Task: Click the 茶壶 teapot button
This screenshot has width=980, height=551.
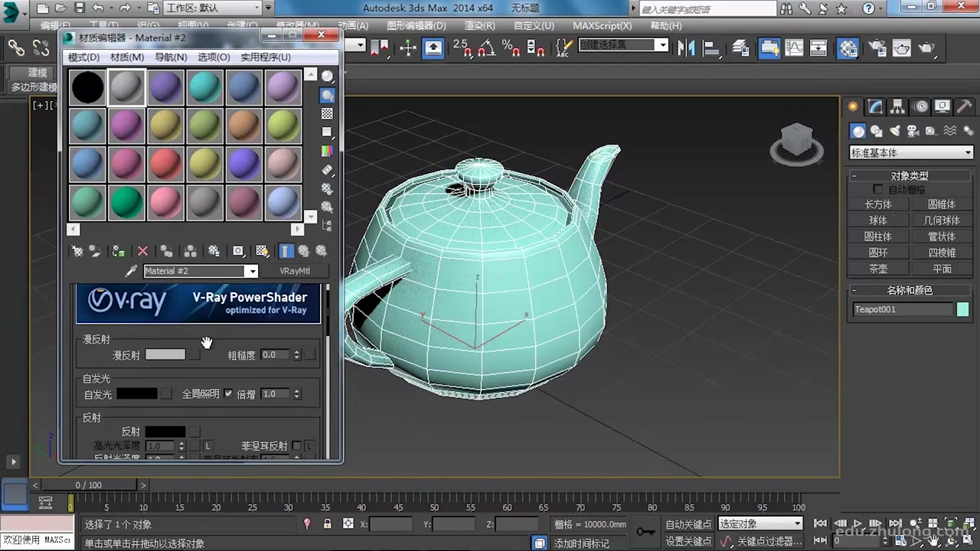Action: coord(878,269)
